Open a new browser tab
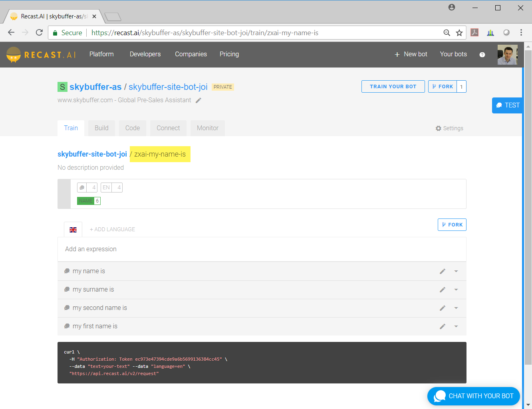 (x=113, y=17)
